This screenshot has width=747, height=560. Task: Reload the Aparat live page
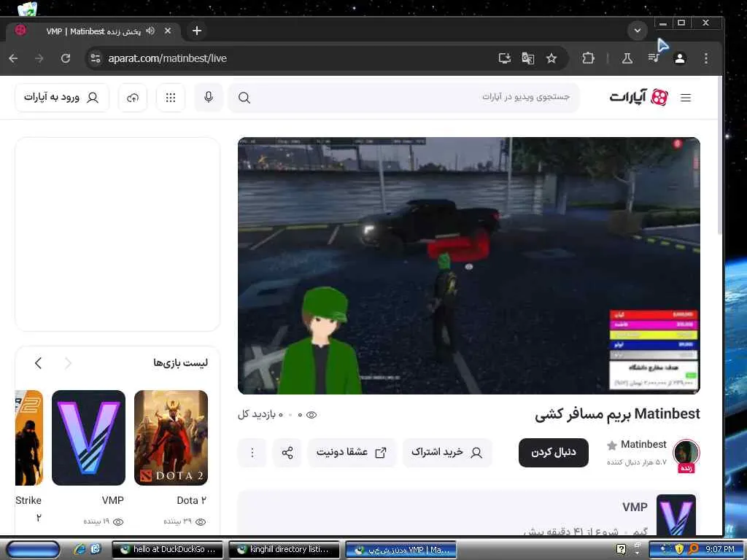66,58
